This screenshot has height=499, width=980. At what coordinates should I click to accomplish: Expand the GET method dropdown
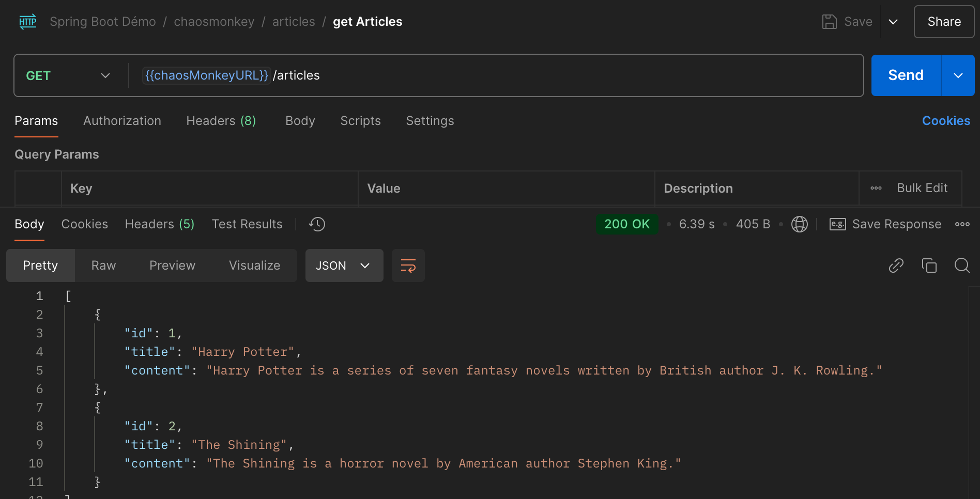[68, 75]
